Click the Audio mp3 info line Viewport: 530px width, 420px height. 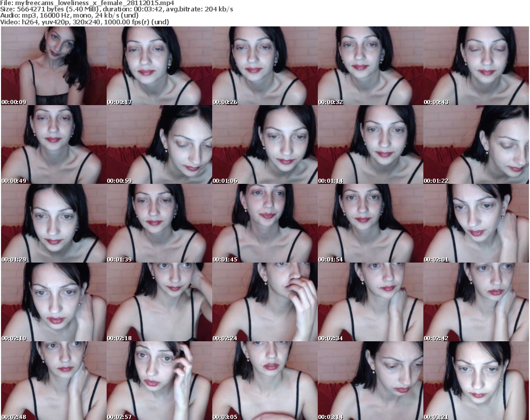(69, 16)
